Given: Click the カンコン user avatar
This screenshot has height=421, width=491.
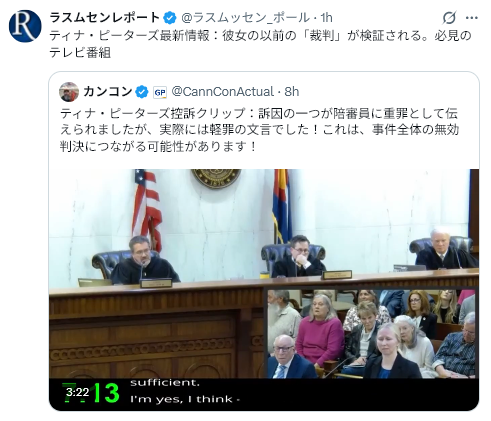Looking at the screenshot, I should [69, 92].
